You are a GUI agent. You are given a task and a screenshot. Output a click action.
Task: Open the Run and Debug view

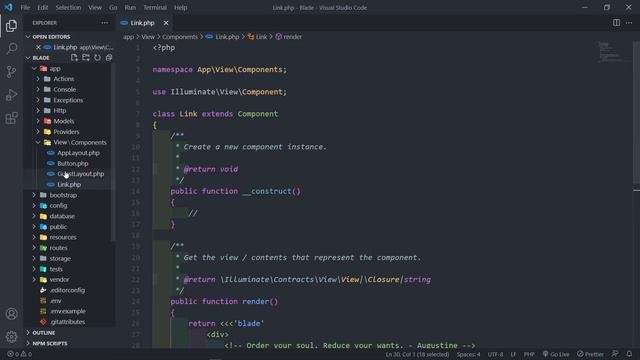[11, 95]
